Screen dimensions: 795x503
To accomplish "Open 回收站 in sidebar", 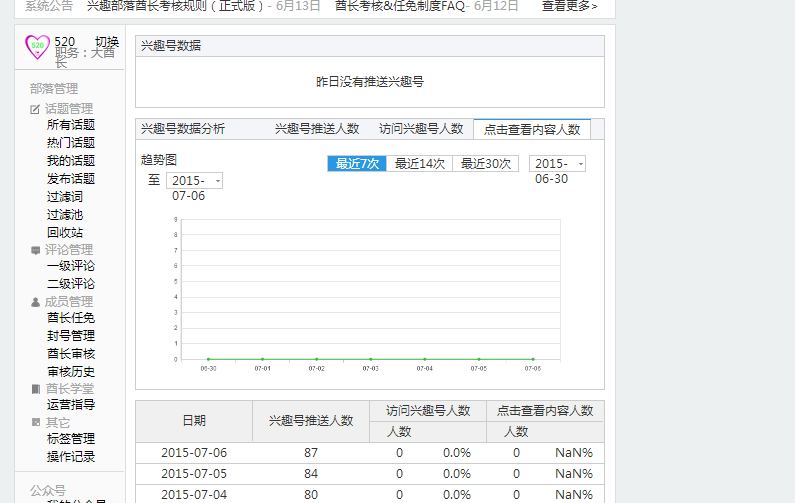I will coord(65,233).
